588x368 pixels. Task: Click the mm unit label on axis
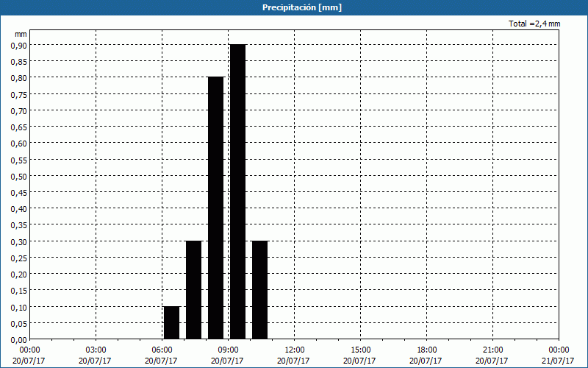click(x=21, y=34)
